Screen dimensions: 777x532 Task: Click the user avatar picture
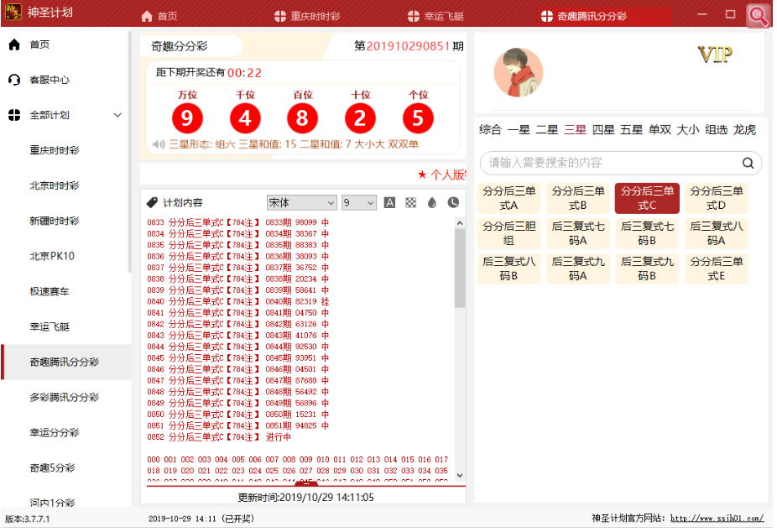(x=518, y=72)
